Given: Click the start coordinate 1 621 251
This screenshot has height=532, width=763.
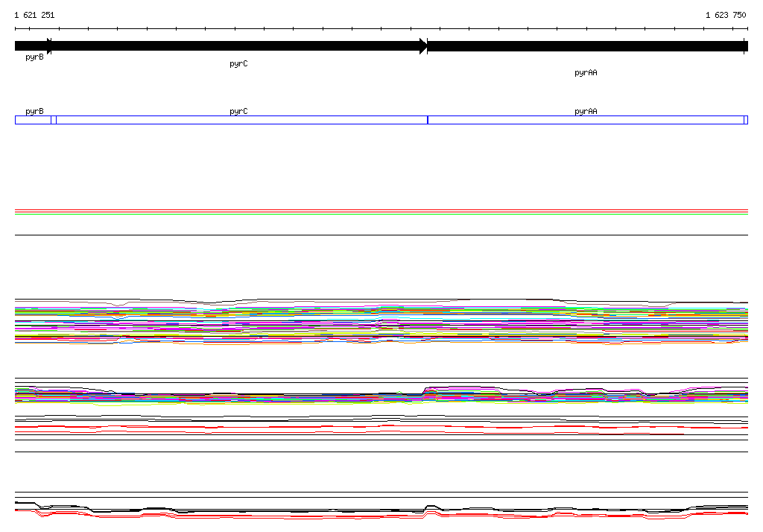Looking at the screenshot, I should (x=34, y=15).
